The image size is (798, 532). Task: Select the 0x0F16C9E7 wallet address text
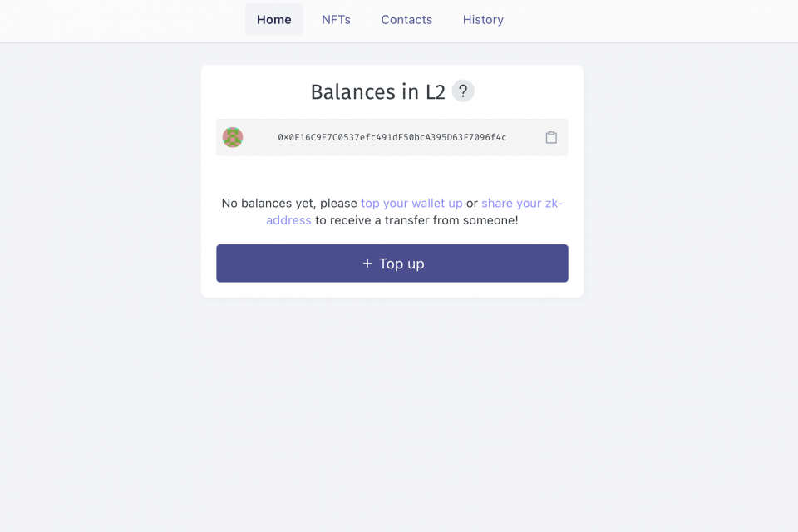coord(392,137)
